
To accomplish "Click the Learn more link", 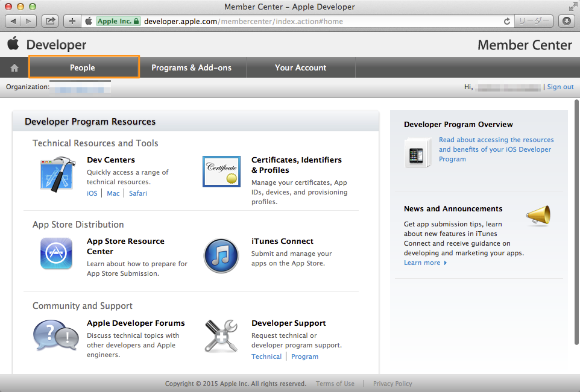I will (426, 263).
